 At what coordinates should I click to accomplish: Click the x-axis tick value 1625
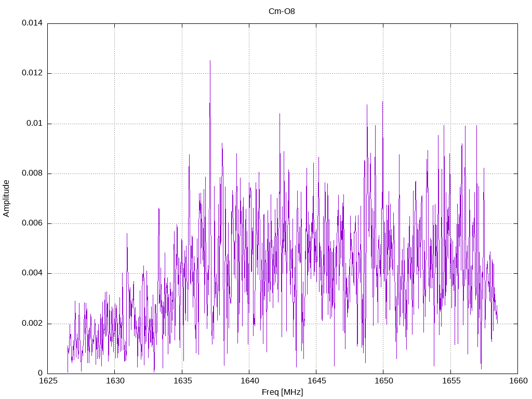(x=48, y=381)
